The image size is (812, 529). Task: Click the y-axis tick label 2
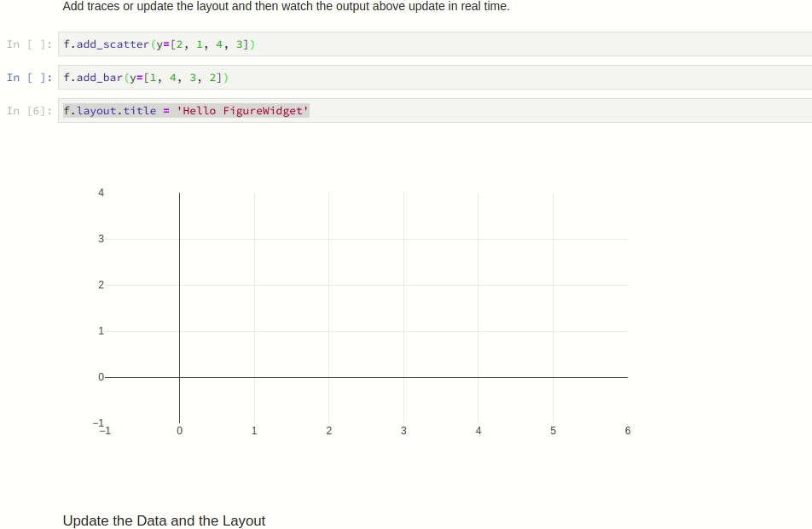[101, 284]
